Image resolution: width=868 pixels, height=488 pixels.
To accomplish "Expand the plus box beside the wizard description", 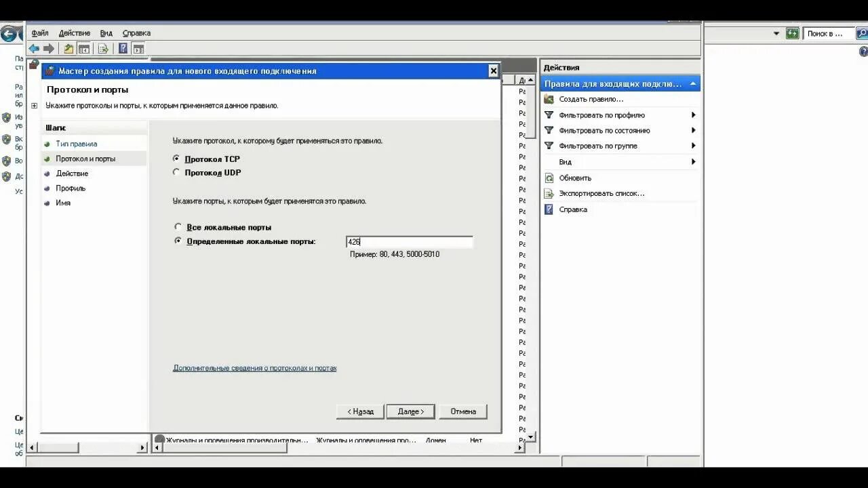I will [x=35, y=106].
